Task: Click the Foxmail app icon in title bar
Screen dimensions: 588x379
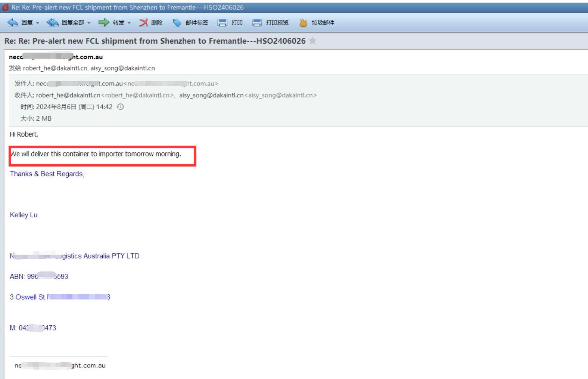Action: click(5, 7)
